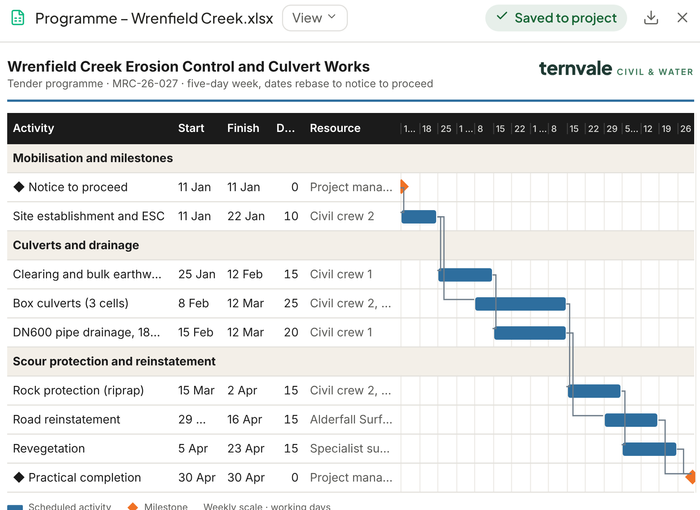The image size is (700, 510).
Task: Click the Practical completion activity name
Action: pos(85,477)
